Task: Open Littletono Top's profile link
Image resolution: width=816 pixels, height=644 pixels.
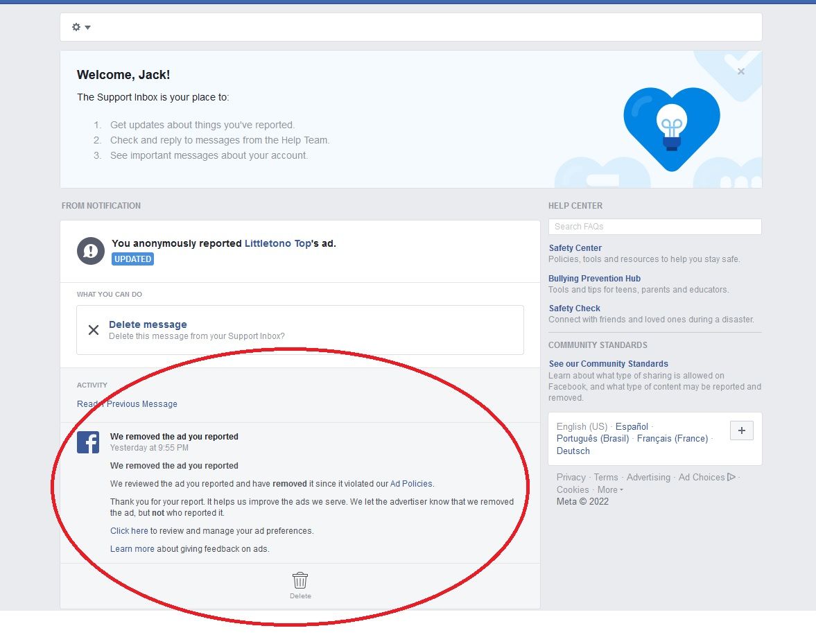Action: point(277,243)
